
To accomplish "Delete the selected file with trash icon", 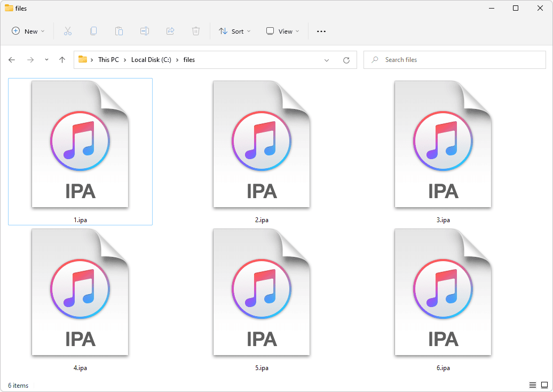I will (x=196, y=31).
